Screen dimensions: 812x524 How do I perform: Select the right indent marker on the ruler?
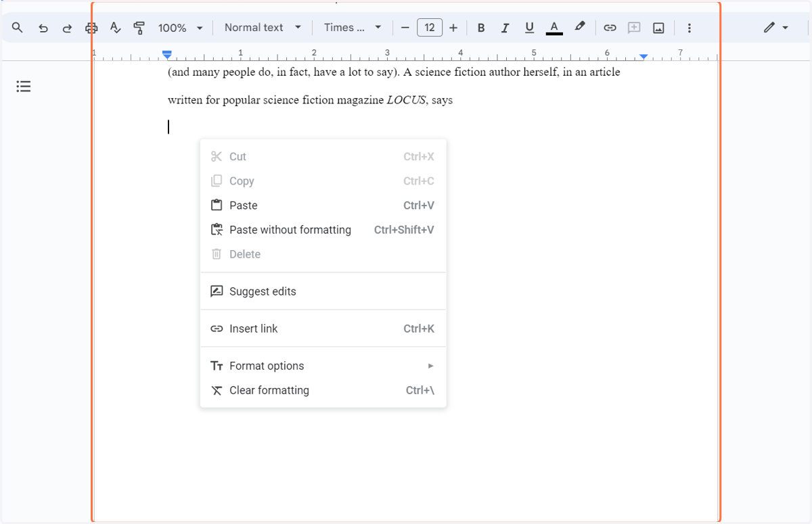pyautogui.click(x=644, y=56)
